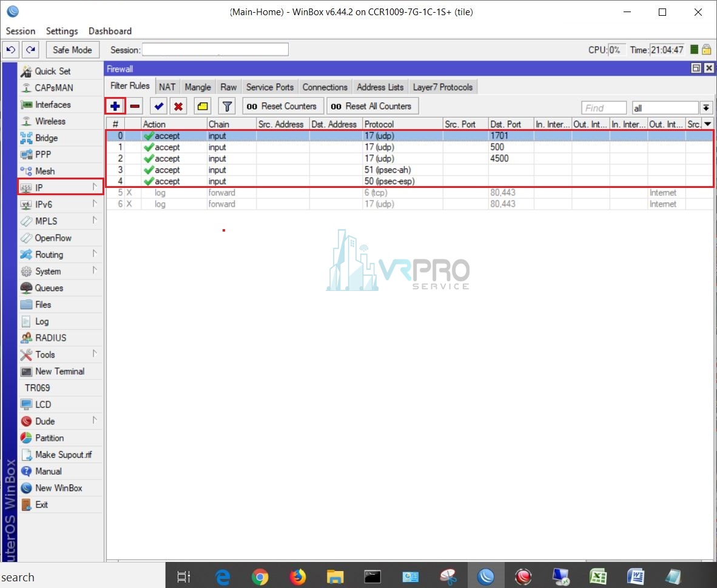Open the filter funnel icon
Screen dimensions: 717x588
pyautogui.click(x=227, y=107)
